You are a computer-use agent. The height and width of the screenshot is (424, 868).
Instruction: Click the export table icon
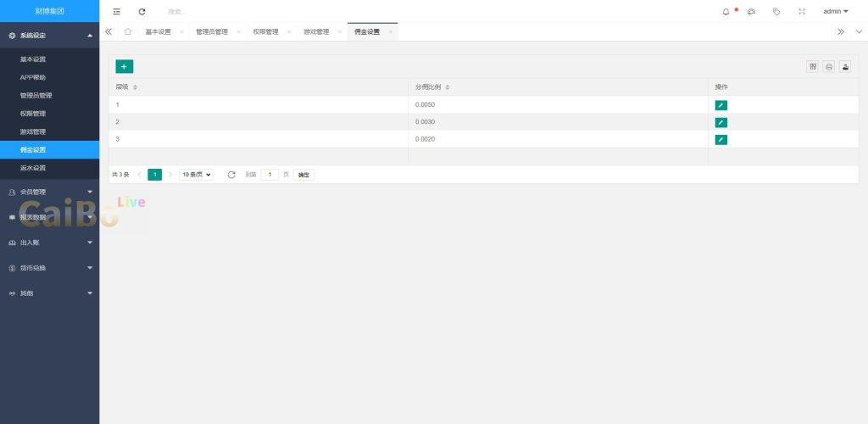[845, 67]
